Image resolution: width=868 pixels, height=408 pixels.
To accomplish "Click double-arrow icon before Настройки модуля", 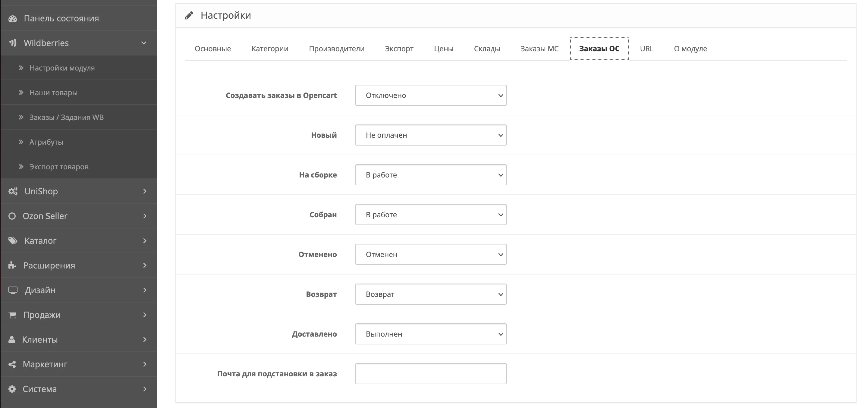I will (x=21, y=68).
